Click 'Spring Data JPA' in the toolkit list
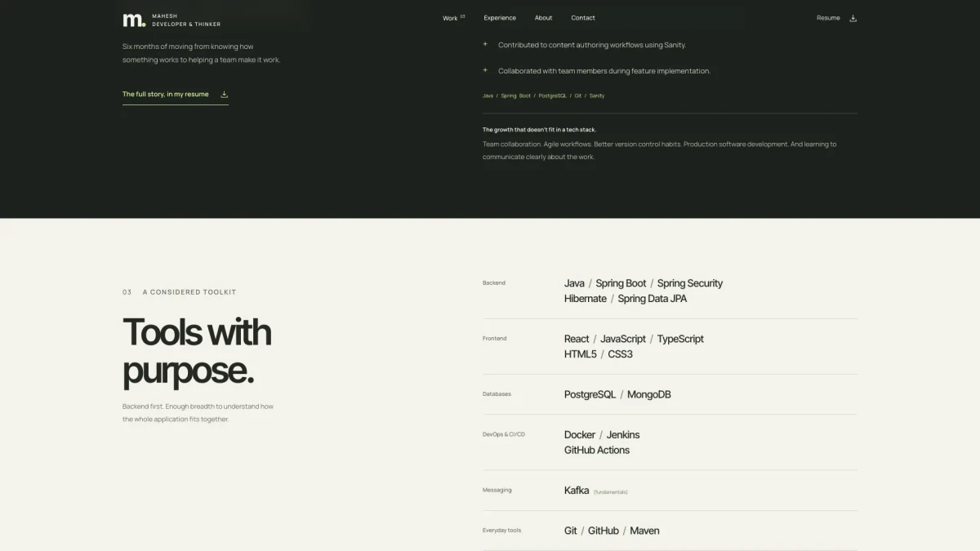This screenshot has width=980, height=551. click(653, 299)
